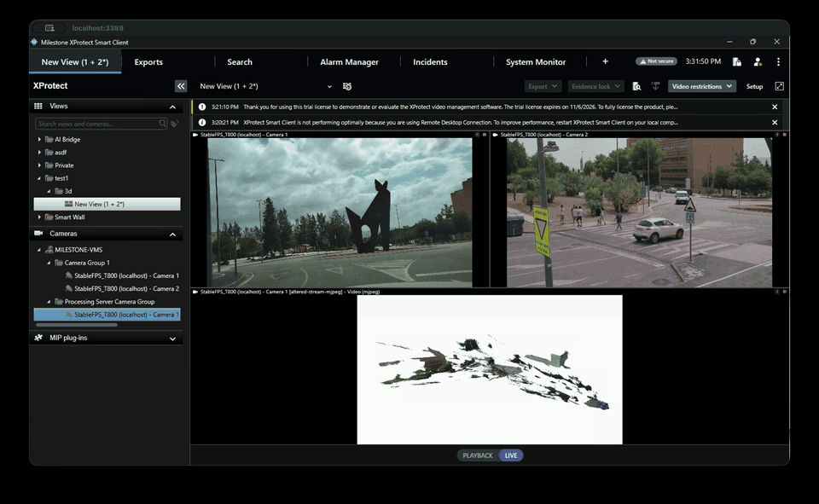This screenshot has height=504, width=819.
Task: Open the user login status icon
Action: click(x=758, y=61)
